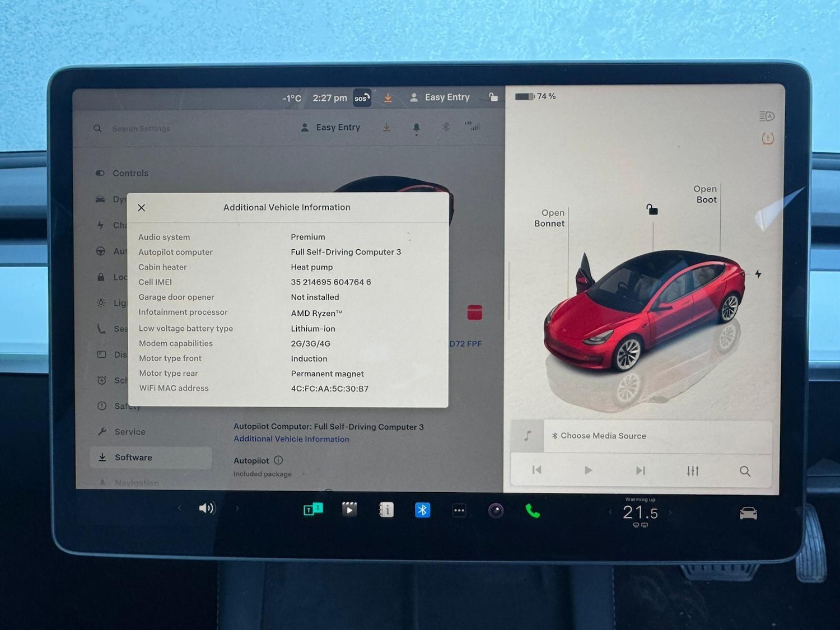
Task: Click the right chevron beside the temperature
Action: click(670, 512)
